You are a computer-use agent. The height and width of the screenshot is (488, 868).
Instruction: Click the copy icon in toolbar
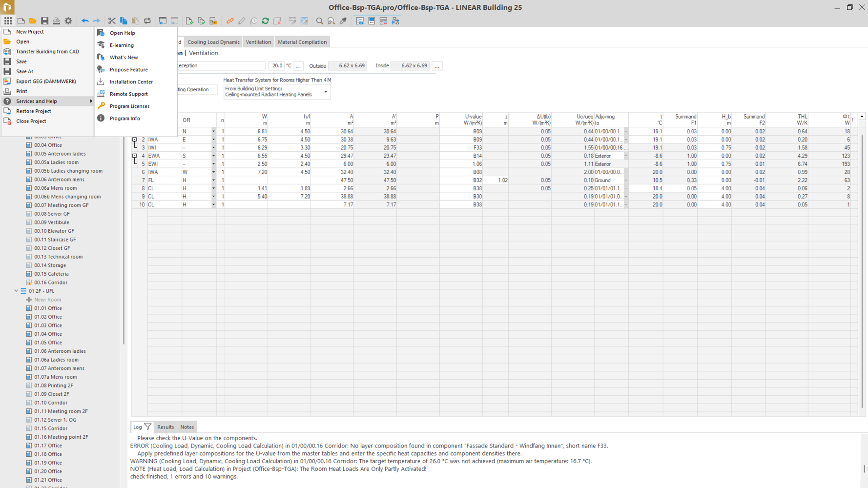(x=124, y=20)
